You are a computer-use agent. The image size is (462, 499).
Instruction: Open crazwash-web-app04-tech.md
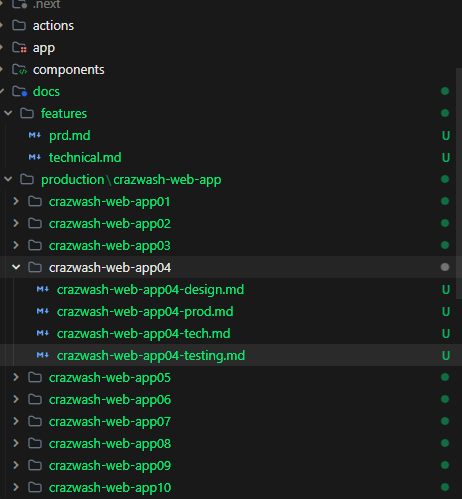point(144,334)
